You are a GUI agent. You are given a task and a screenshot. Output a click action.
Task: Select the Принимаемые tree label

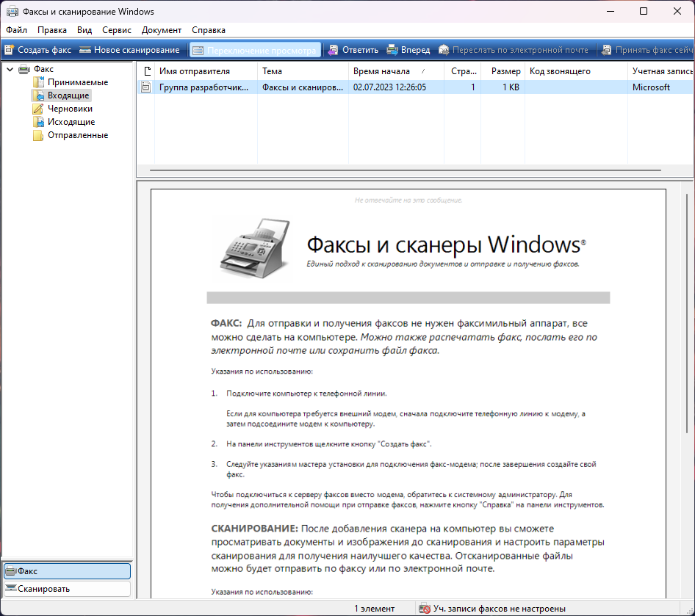click(78, 82)
